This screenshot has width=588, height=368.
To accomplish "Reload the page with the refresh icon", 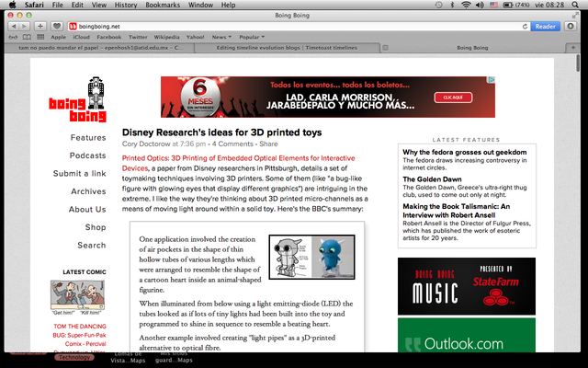I will (x=525, y=27).
